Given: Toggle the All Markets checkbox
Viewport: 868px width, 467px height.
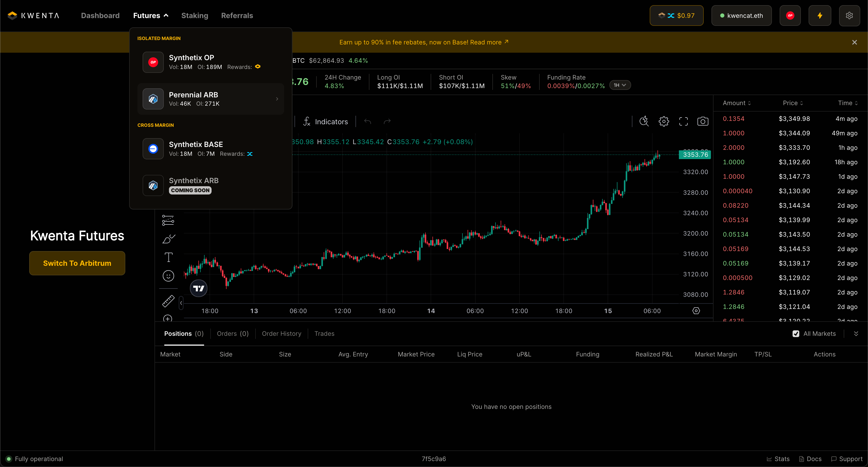Looking at the screenshot, I should pos(796,333).
